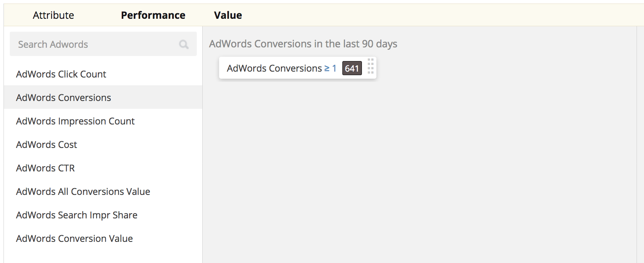Click the 'AdWords Conversions in the last 90 days' heading
The image size is (644, 263).
click(303, 44)
